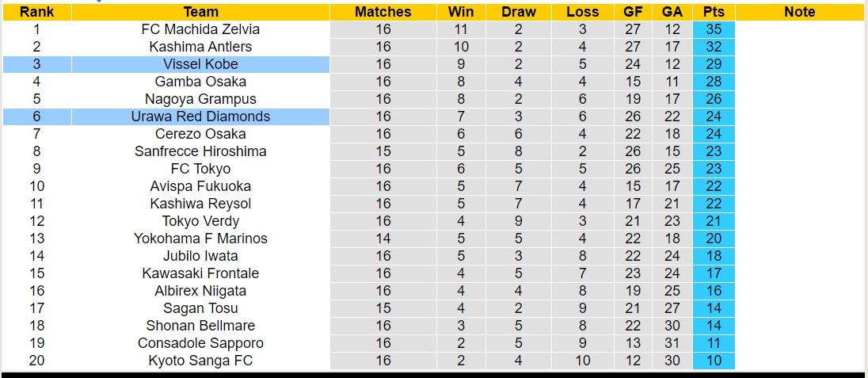This screenshot has height=378, width=868.
Task: Select rank 3 highlighted cell
Action: 36,64
